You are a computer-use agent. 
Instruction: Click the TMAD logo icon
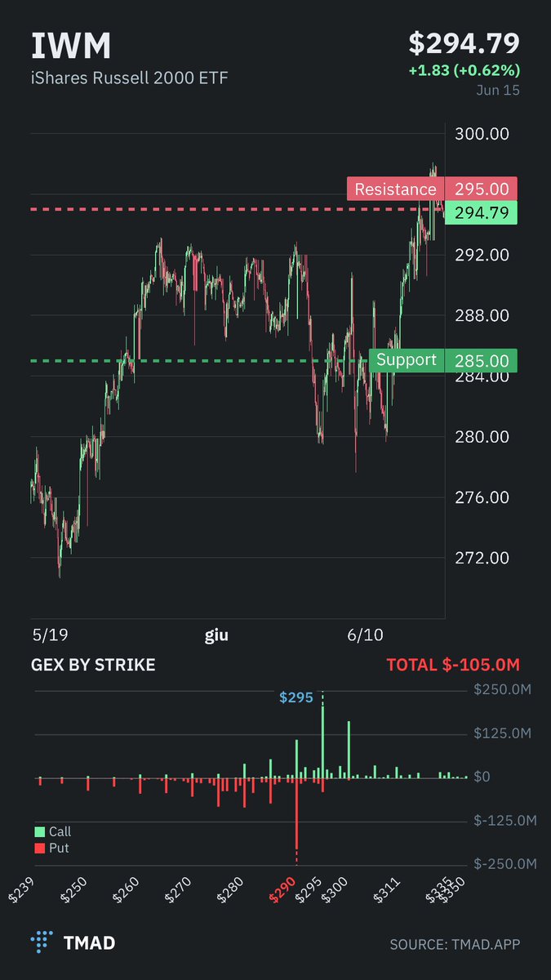click(42, 943)
